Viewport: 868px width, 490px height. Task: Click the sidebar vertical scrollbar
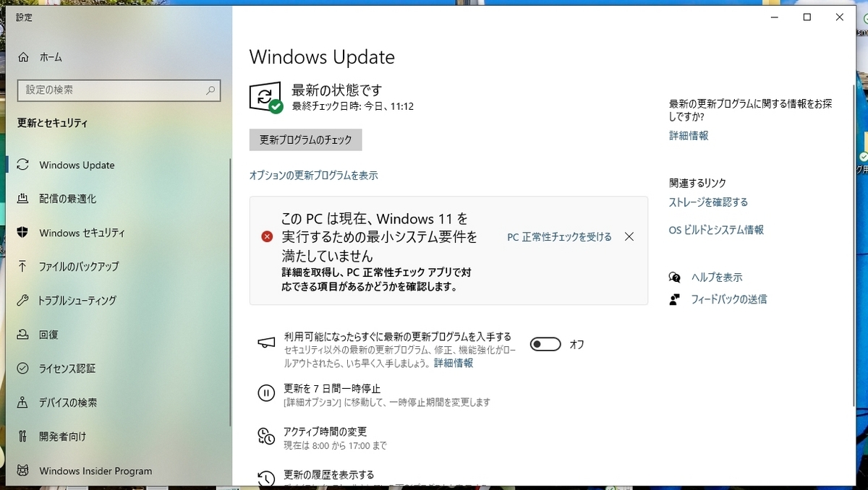coord(230,292)
